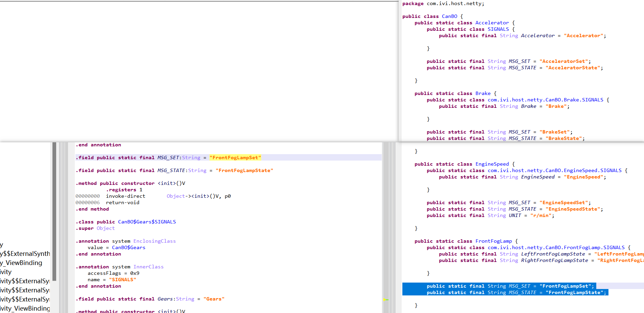Click the "AcceleratorState" string literal
The height and width of the screenshot is (313, 644).
[573, 68]
